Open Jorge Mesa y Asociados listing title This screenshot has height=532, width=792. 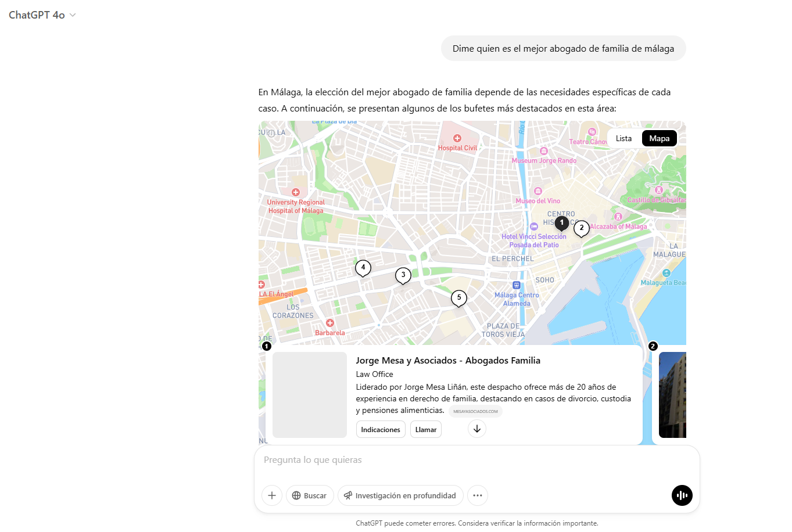pos(448,361)
